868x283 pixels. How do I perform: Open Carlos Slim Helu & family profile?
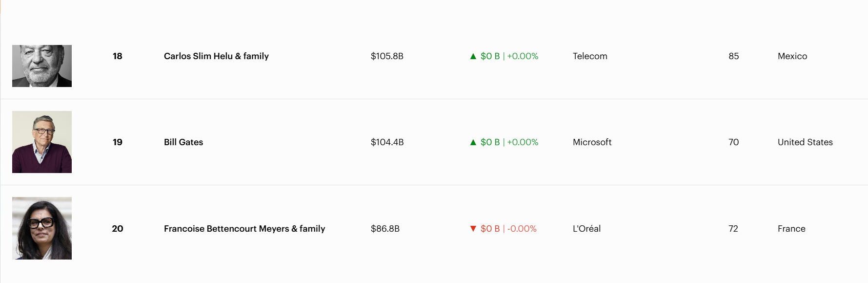tap(216, 56)
